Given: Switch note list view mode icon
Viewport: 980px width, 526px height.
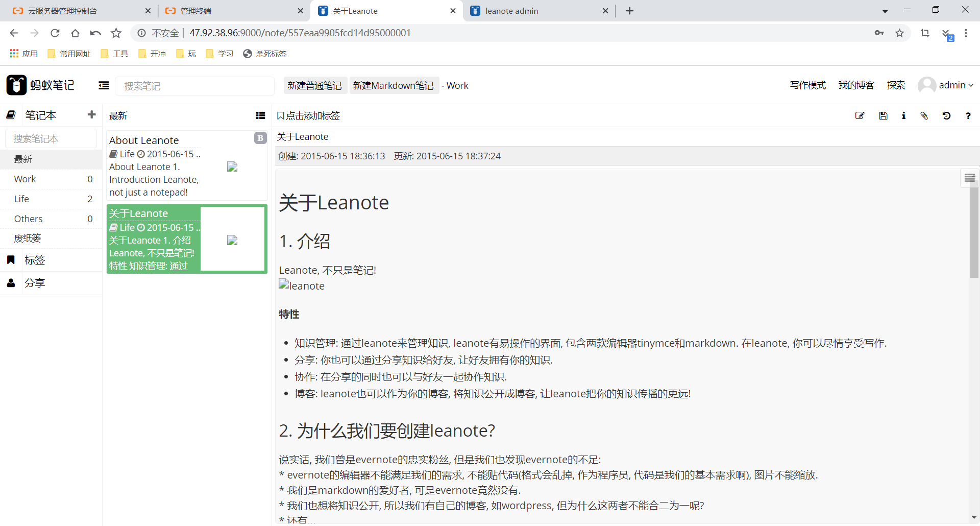Looking at the screenshot, I should [260, 116].
